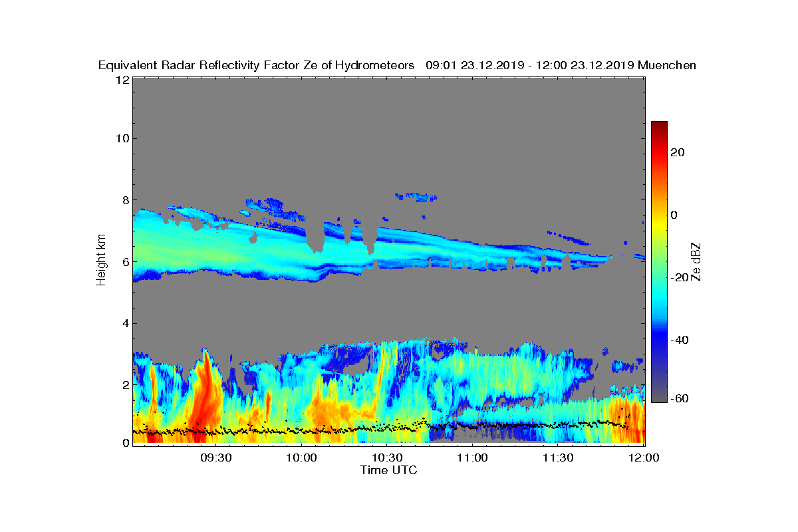The width and height of the screenshot is (798, 532).
Task: Click the height tick label 12
Action: click(122, 80)
